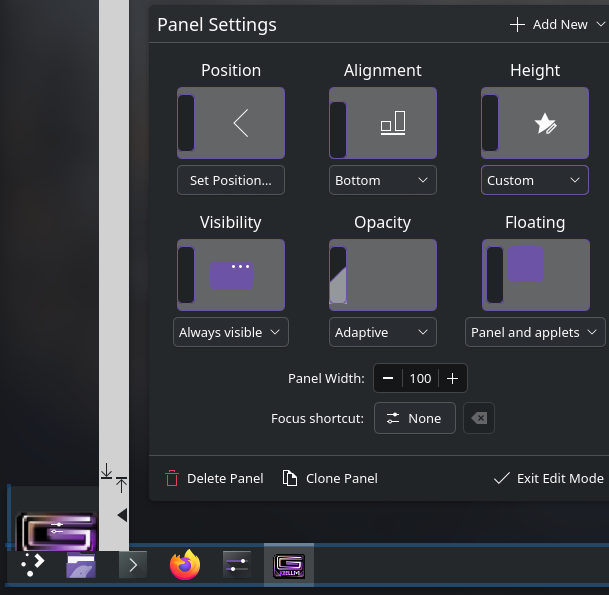Open the Set Position... button

click(231, 180)
